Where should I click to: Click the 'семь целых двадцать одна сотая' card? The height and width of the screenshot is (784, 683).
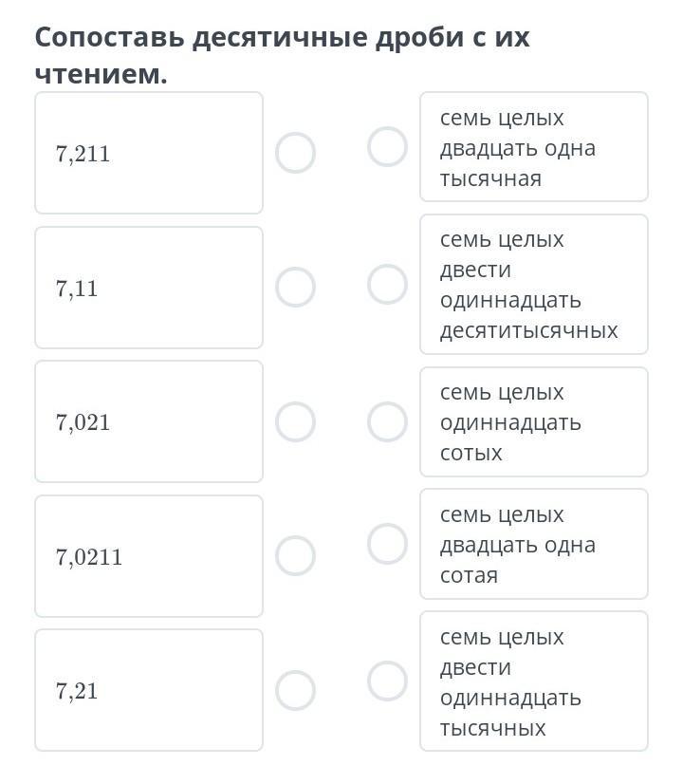pos(533,544)
